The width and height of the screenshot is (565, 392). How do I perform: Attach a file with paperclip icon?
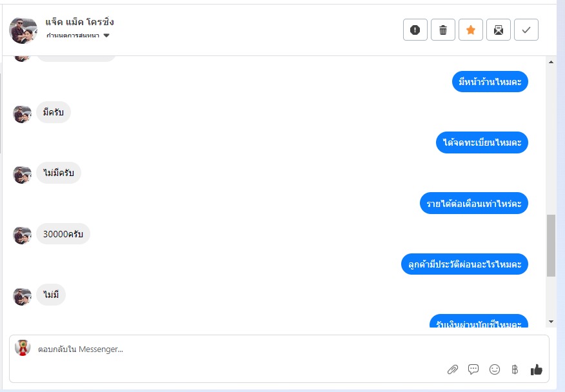point(453,369)
